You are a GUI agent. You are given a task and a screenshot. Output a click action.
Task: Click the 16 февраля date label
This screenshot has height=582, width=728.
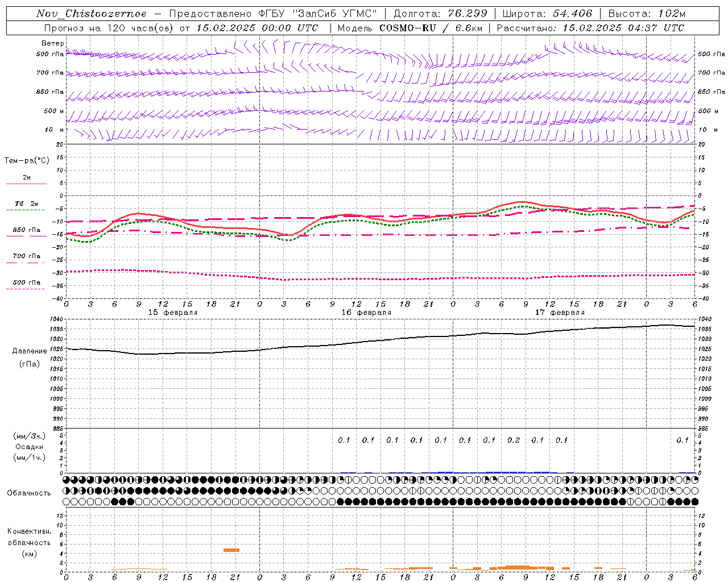point(366,313)
